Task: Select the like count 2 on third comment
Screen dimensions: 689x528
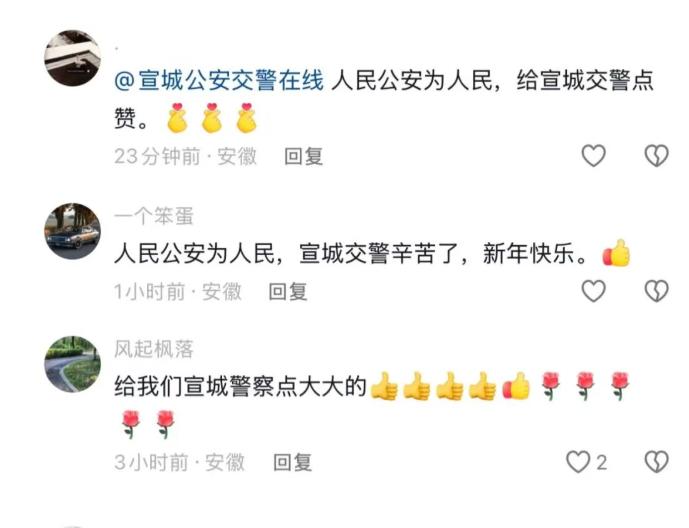Action: pyautogui.click(x=602, y=463)
